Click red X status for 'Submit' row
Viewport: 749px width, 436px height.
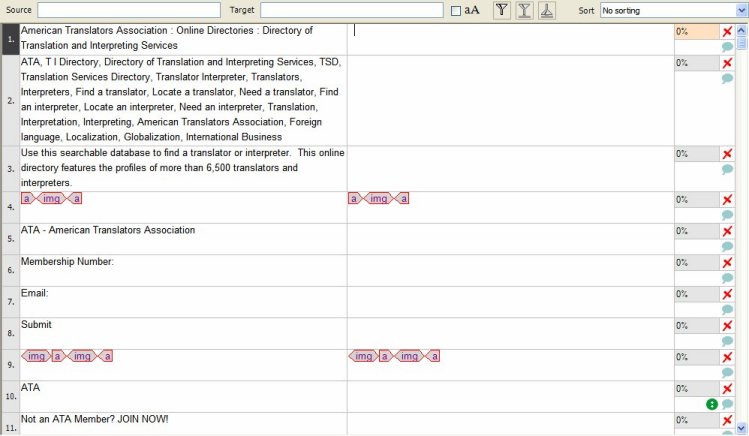click(x=727, y=326)
